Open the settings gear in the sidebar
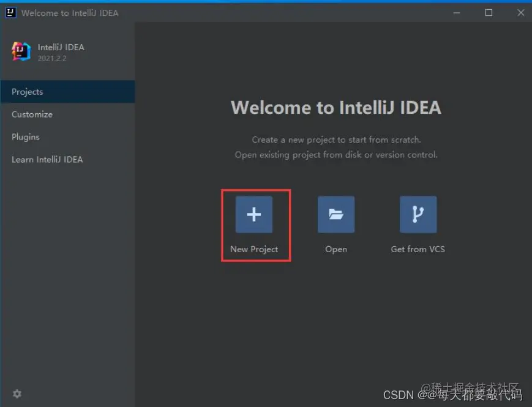The image size is (532, 407). tap(17, 394)
